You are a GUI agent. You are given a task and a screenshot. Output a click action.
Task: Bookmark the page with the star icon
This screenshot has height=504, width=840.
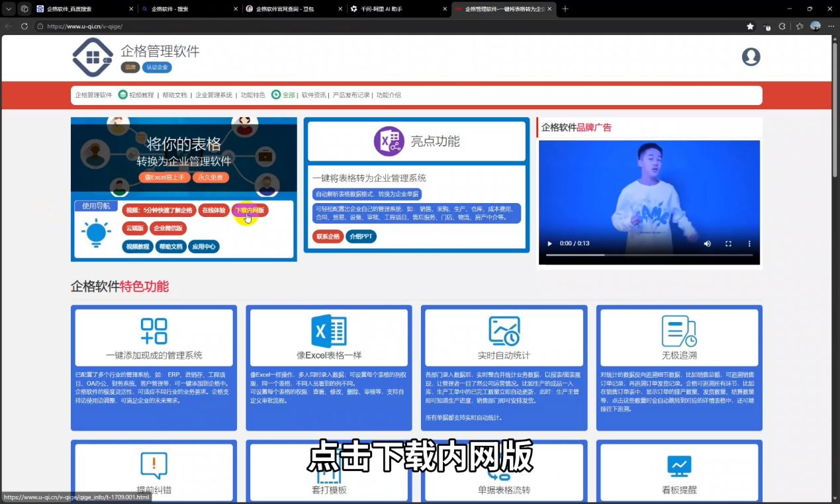click(x=750, y=26)
